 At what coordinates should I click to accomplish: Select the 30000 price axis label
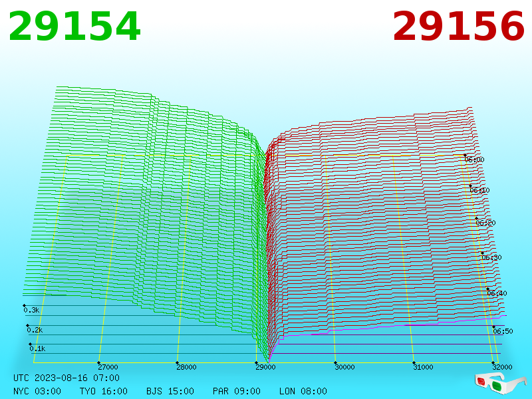344,367
